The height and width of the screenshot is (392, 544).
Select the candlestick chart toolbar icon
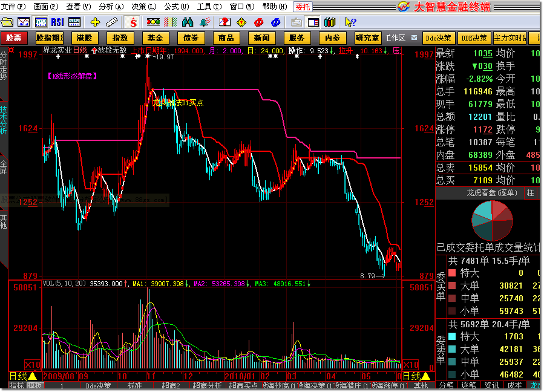click(x=41, y=22)
